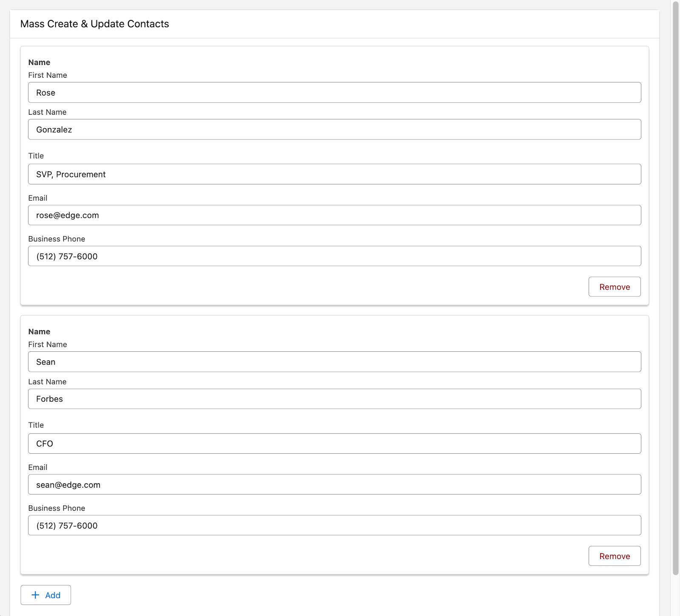Click the Last Name label above Forbes
Image resolution: width=680 pixels, height=616 pixels.
(x=47, y=381)
